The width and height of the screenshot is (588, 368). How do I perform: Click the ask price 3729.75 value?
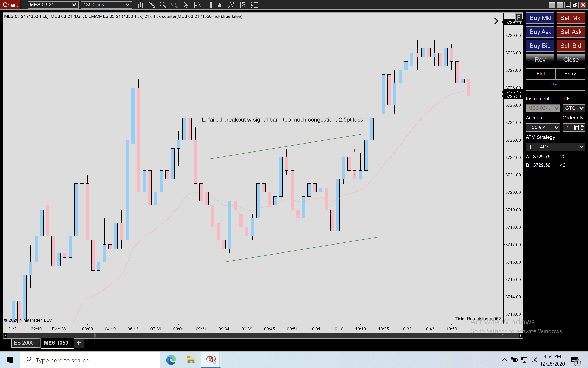[x=542, y=157]
